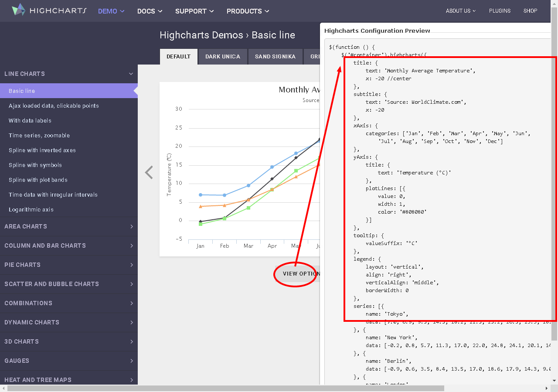This screenshot has width=558, height=392.
Task: Open Spline with inverted axes demo
Action: click(42, 150)
